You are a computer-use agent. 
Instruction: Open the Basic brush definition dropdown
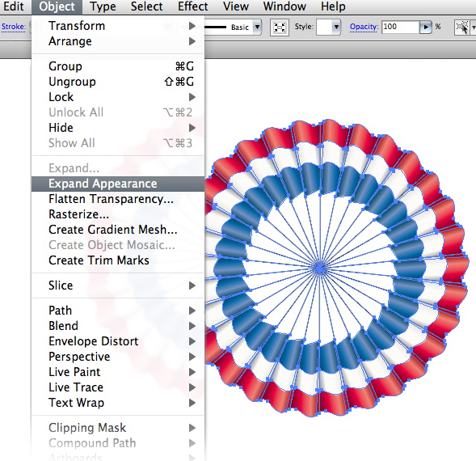point(257,27)
